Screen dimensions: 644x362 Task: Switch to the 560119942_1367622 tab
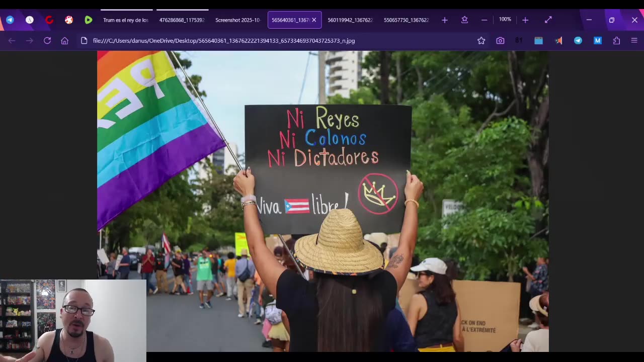(x=350, y=20)
